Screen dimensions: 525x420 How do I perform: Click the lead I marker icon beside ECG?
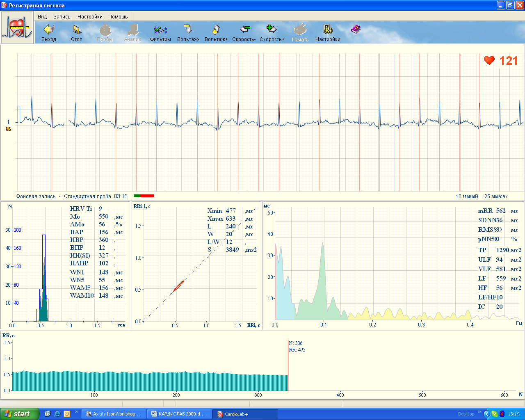8,129
